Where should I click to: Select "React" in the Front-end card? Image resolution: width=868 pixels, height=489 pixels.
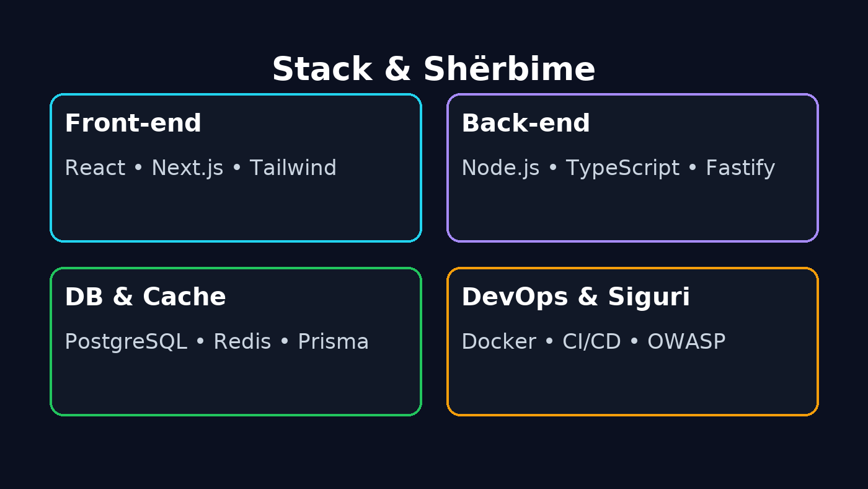[x=95, y=168]
